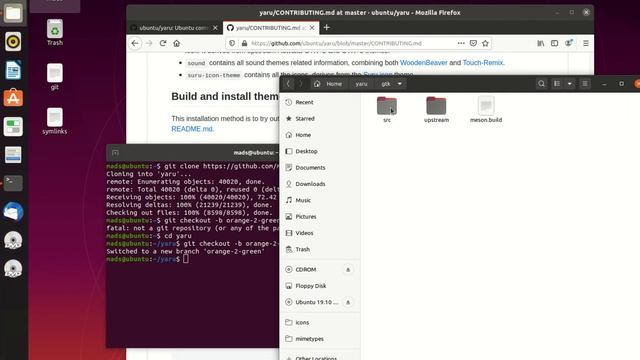Viewport: 640px width, 360px height.
Task: Open Desktop in Files sidebar
Action: pyautogui.click(x=320, y=151)
